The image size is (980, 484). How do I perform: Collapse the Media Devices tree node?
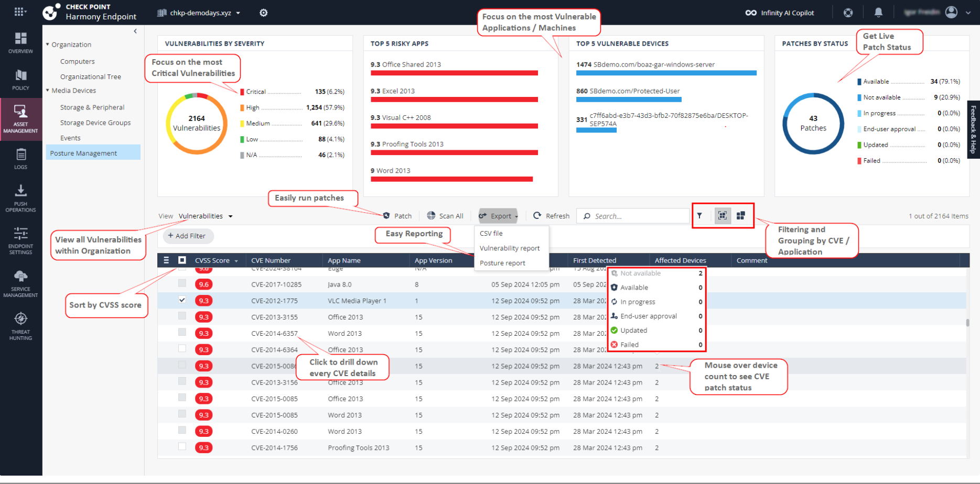click(x=48, y=90)
